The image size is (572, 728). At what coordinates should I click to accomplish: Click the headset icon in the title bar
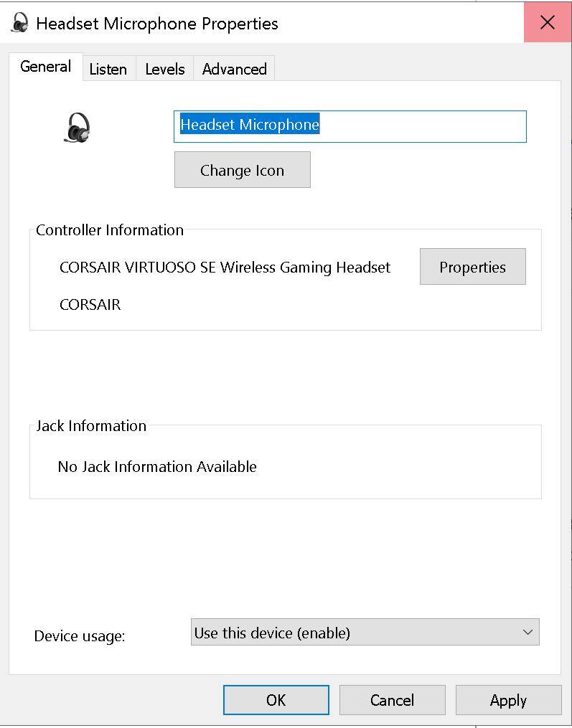coord(20,22)
